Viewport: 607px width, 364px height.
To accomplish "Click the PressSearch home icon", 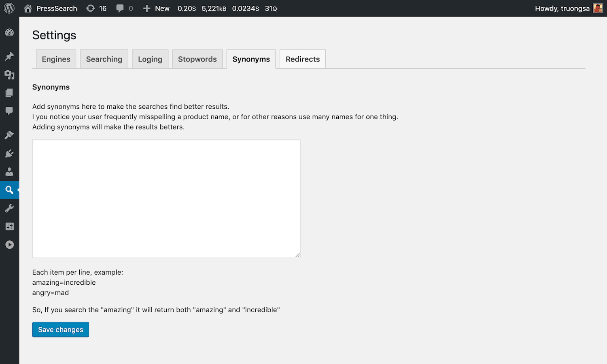I will (28, 8).
